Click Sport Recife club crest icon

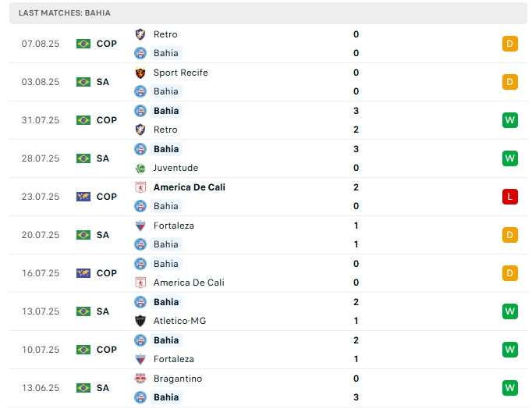[x=140, y=73]
